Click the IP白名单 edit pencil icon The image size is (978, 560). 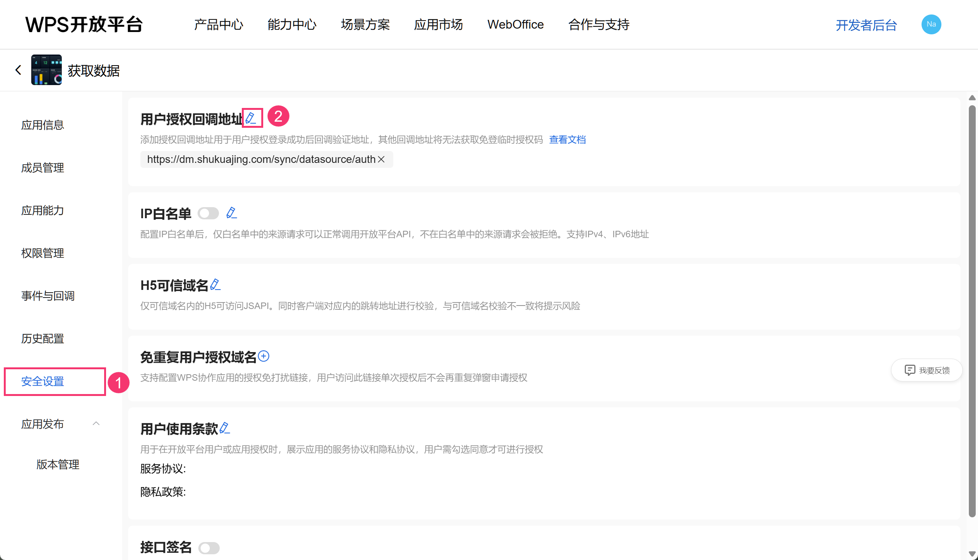(231, 213)
